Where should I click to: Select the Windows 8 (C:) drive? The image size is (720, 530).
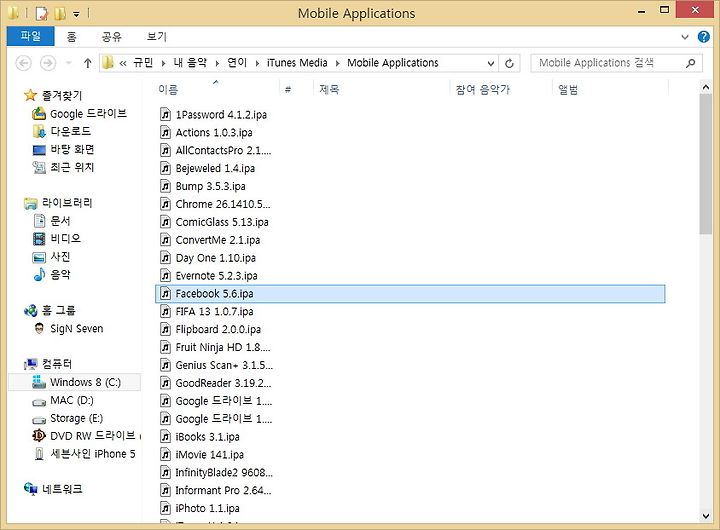click(x=76, y=382)
